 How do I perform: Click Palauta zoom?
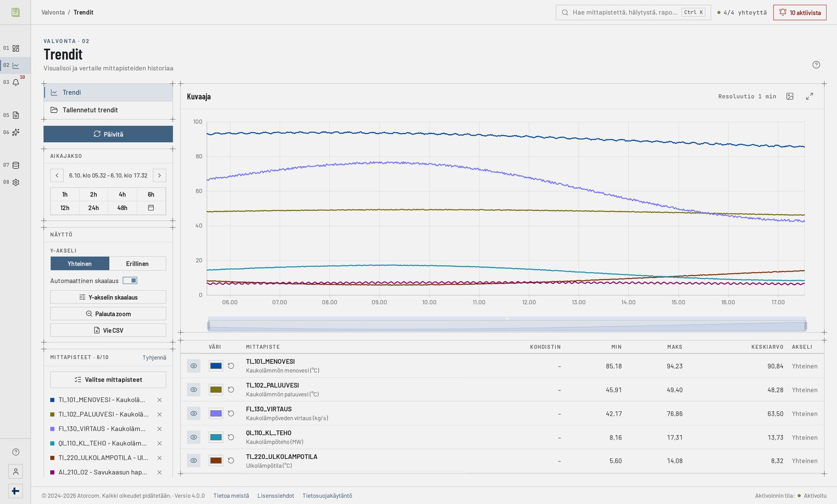click(x=108, y=314)
